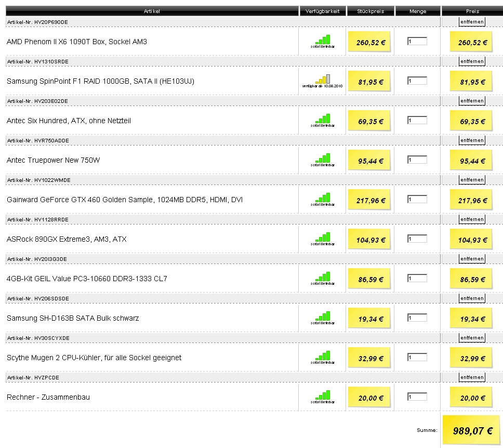This screenshot has height=448, width=503.
Task: Open AMD Phenom II X6 1090T Box product
Action: (77, 42)
